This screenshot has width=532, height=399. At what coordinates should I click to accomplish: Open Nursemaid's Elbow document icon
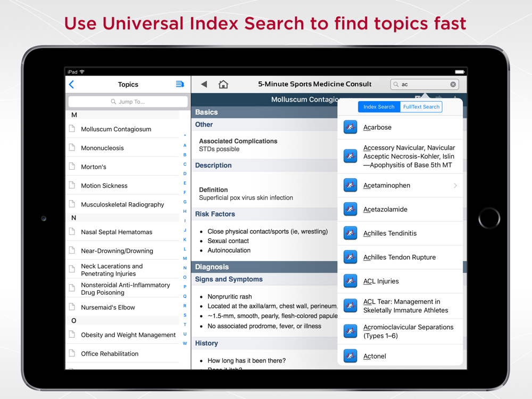72,307
